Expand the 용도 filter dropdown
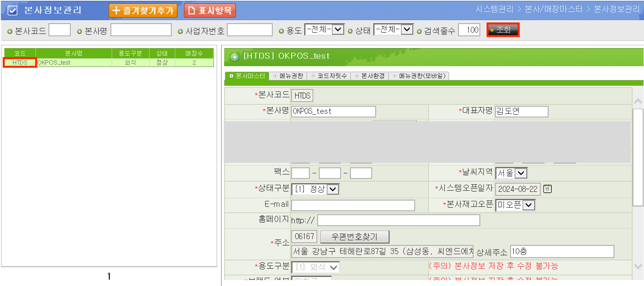Screen dimensions: 644x286 pos(338,29)
